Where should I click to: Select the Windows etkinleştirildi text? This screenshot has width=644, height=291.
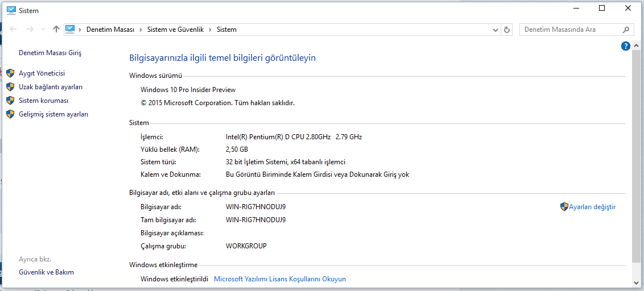(x=175, y=279)
